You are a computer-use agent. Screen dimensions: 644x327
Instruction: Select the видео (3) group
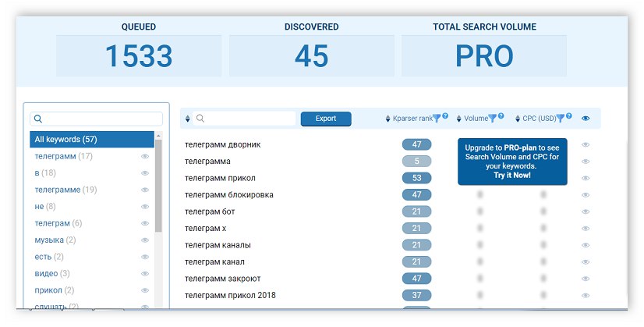pyautogui.click(x=52, y=273)
